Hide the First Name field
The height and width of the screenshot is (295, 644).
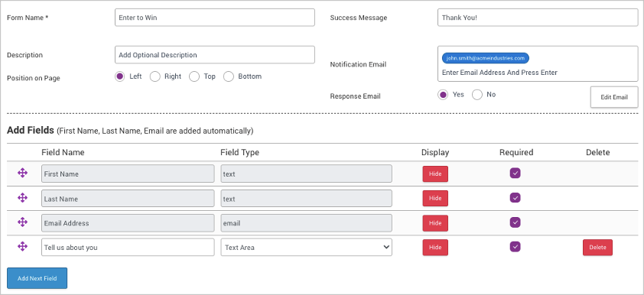tap(435, 174)
